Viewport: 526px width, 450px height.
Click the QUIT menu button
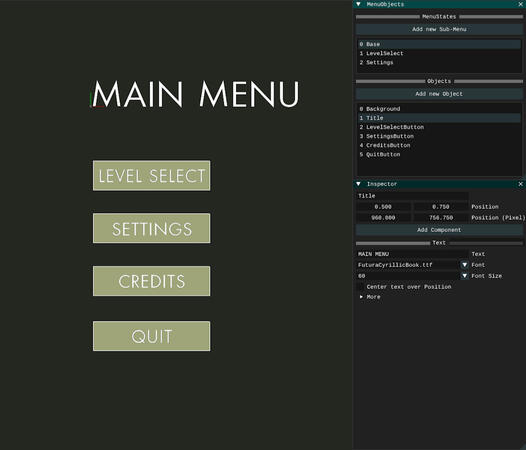click(152, 336)
